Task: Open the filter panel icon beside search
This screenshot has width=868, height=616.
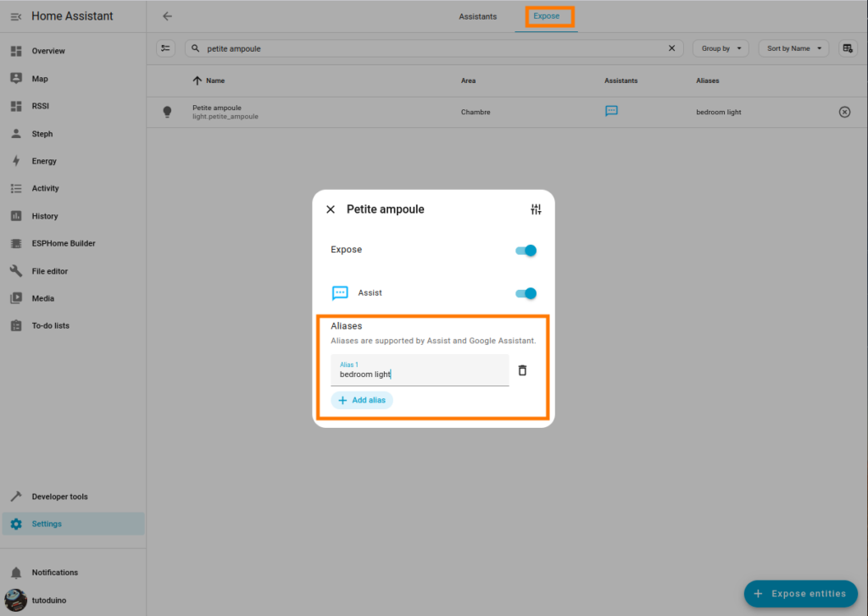Action: (x=166, y=48)
